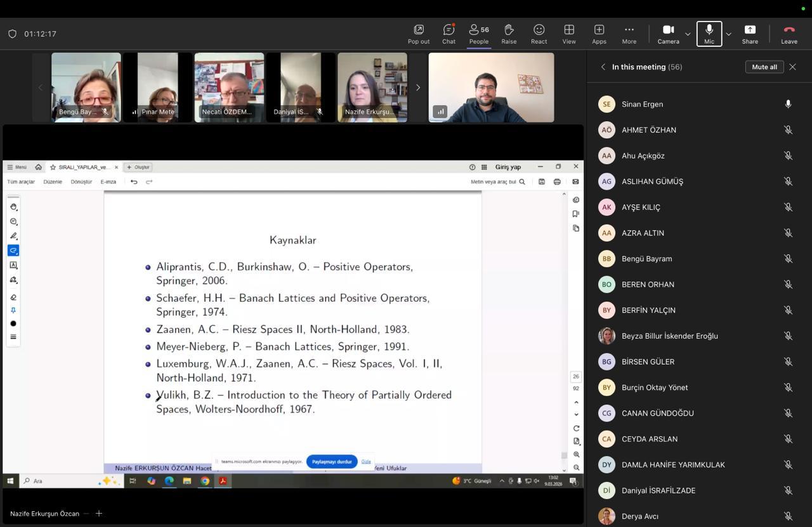Show next participant video thumbnails
This screenshot has height=527, width=812.
click(x=417, y=88)
